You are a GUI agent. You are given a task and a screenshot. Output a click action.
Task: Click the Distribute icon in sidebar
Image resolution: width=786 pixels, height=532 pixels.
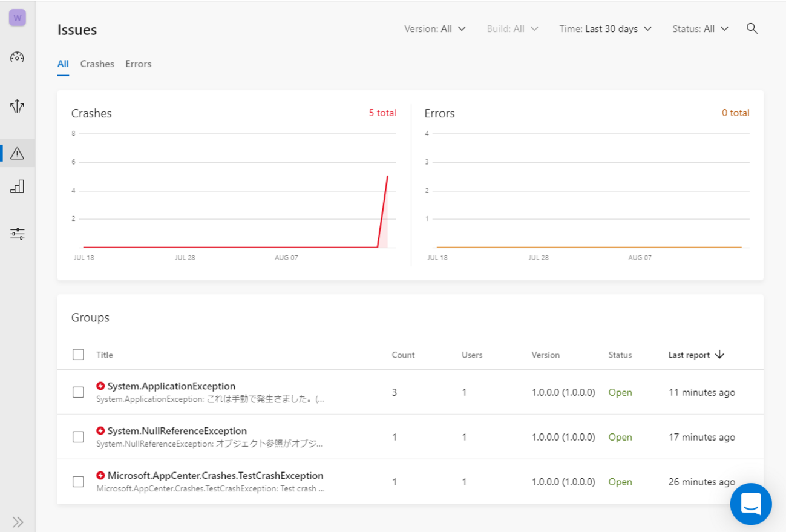coord(17,107)
